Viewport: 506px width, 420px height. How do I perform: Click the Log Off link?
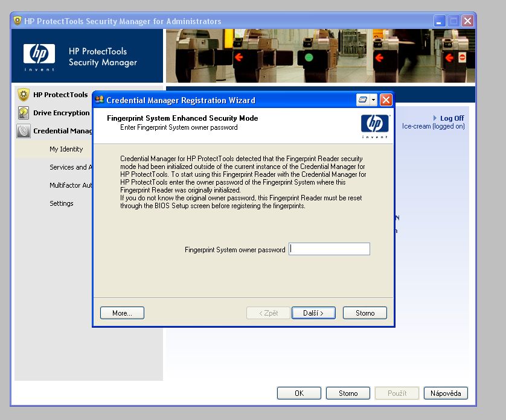[x=452, y=118]
